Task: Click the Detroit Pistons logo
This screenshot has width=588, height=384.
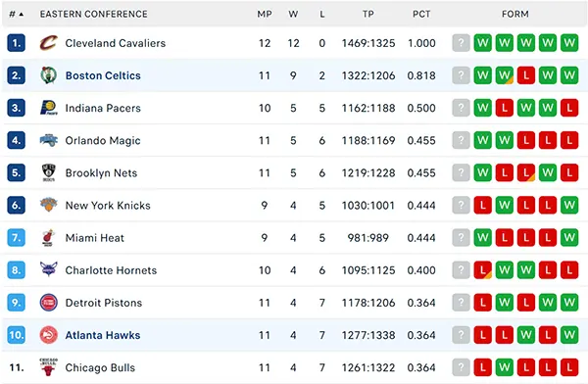Action: point(49,303)
